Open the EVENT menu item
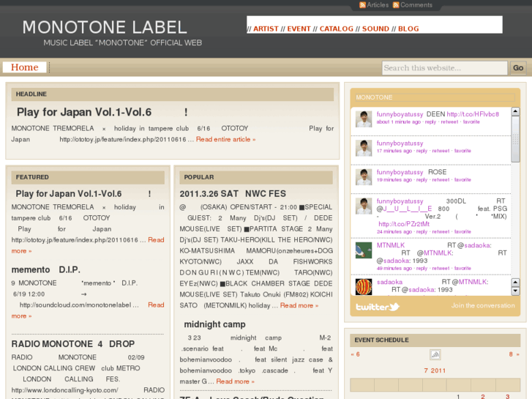This screenshot has width=532, height=399. pyautogui.click(x=299, y=29)
